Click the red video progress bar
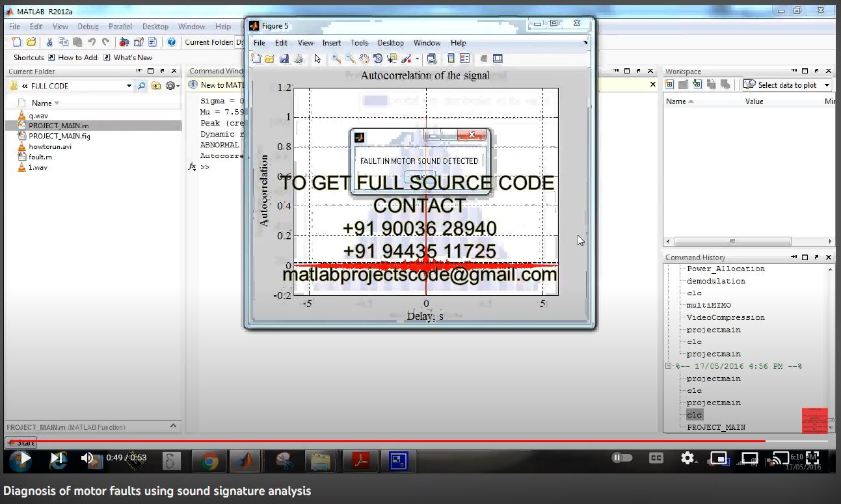The width and height of the screenshot is (841, 504). [x=390, y=441]
